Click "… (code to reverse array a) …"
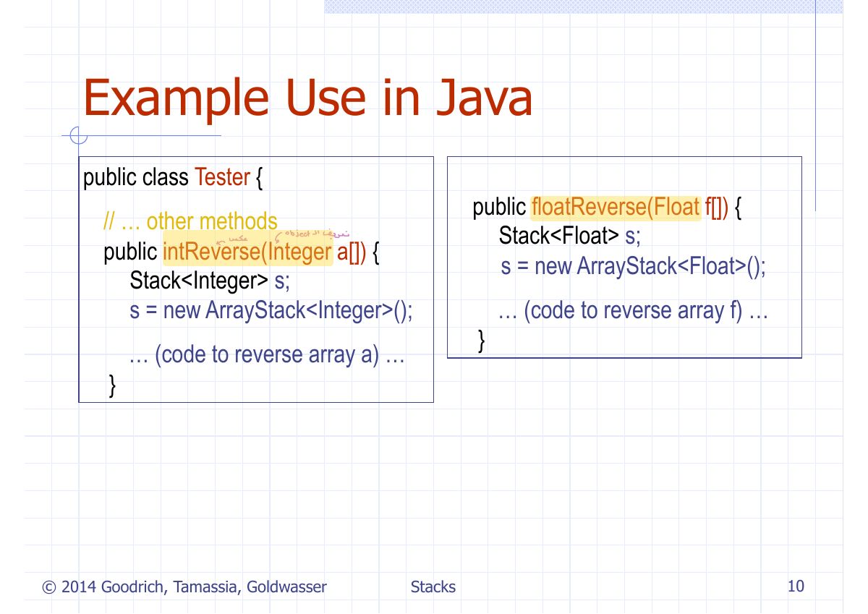 (266, 355)
